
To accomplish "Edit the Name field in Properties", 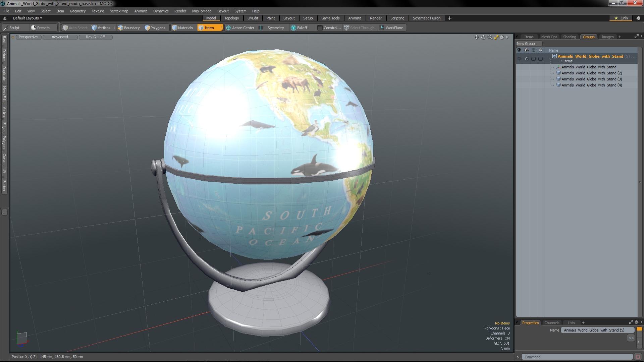I will coord(597,330).
